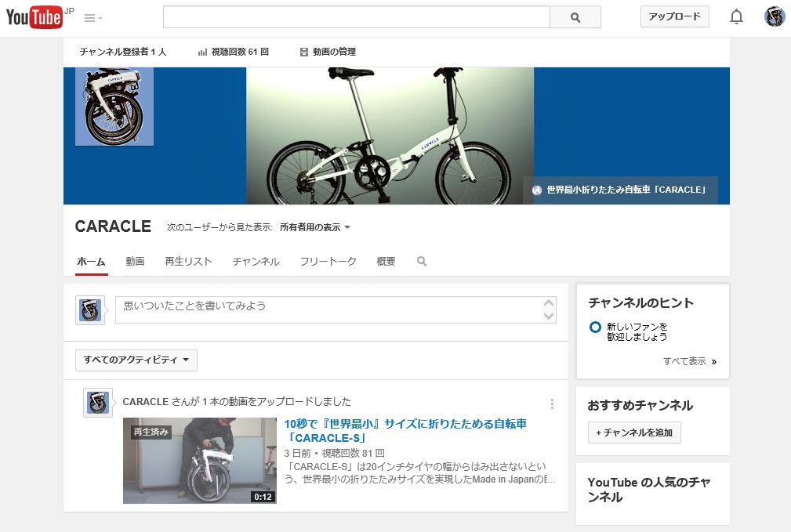Switch to the フリートーク tab
Image resolution: width=791 pixels, height=532 pixels.
pyautogui.click(x=328, y=261)
